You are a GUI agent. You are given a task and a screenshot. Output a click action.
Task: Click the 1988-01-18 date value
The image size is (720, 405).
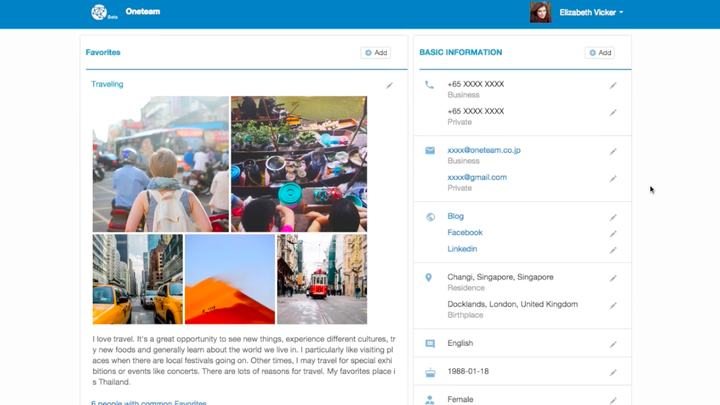(468, 371)
